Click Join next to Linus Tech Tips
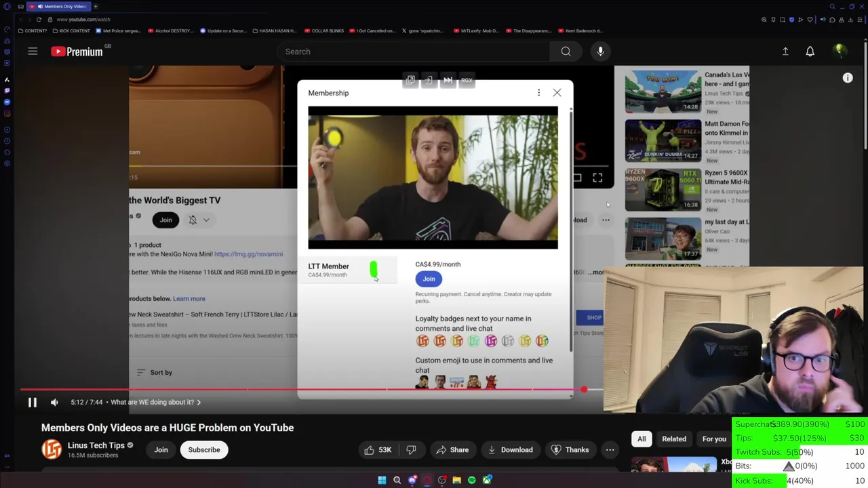Viewport: 868px width, 488px height. pos(161,450)
